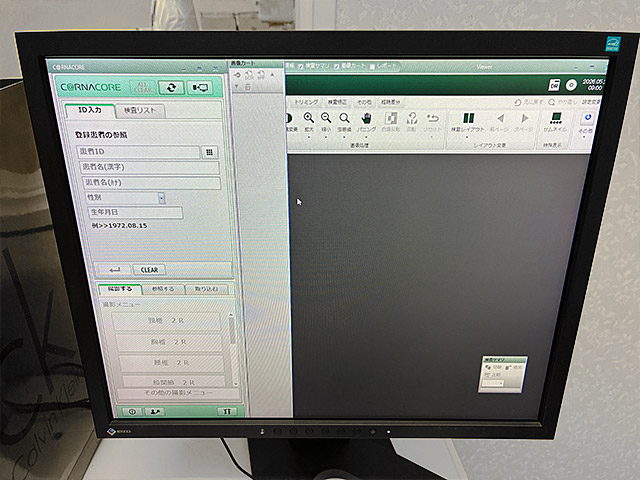This screenshot has width=640, height=480.
Task: Choose the first 2R menu button (頸椎)
Action: (166, 321)
